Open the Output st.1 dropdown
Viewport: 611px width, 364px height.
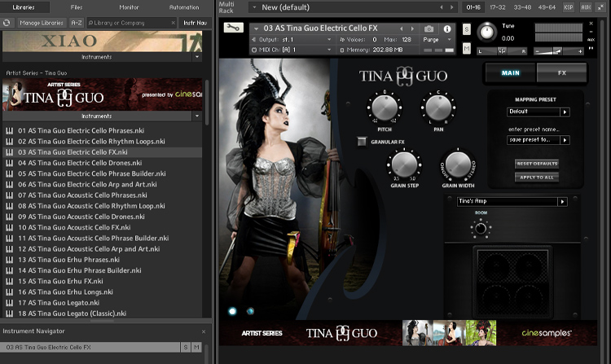[329, 39]
